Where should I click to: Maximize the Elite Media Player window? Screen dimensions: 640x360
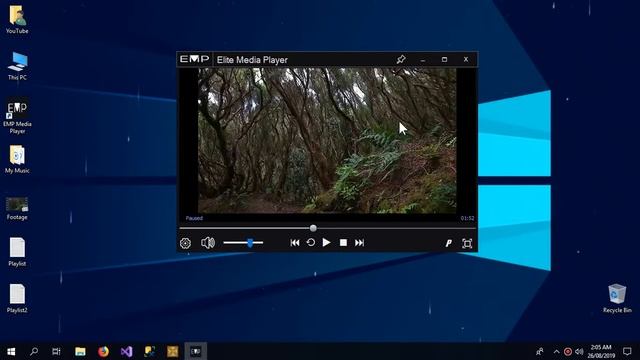pos(444,60)
